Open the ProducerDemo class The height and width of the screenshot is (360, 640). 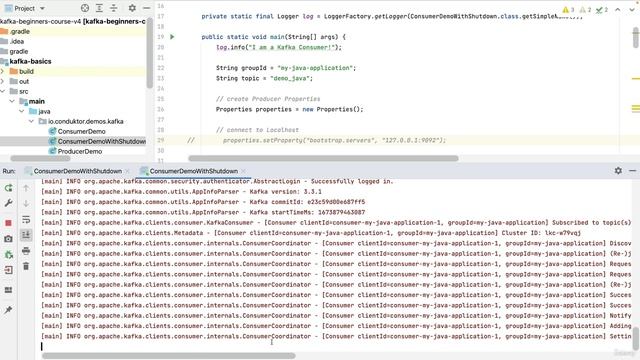point(80,151)
